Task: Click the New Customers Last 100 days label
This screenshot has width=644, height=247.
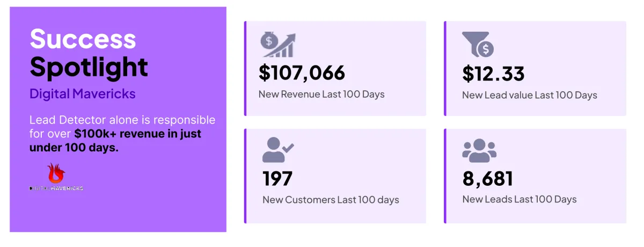Action: [331, 200]
